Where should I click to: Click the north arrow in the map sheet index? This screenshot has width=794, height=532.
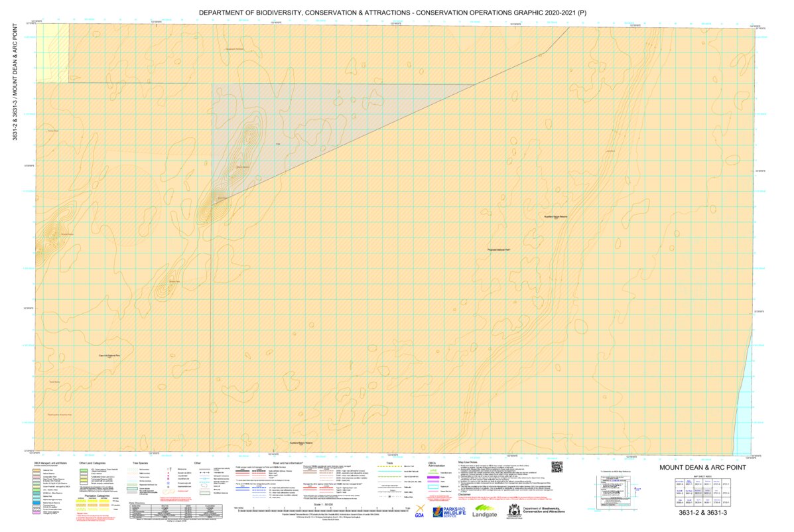pyautogui.click(x=635, y=489)
